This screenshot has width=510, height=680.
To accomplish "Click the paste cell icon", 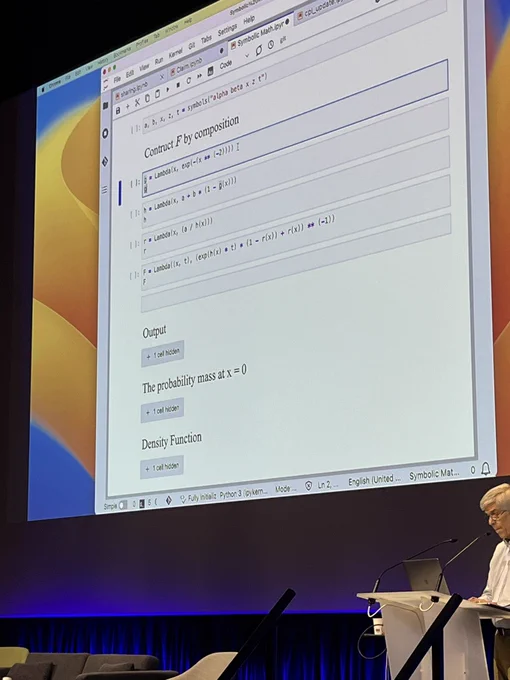I will pos(157,94).
